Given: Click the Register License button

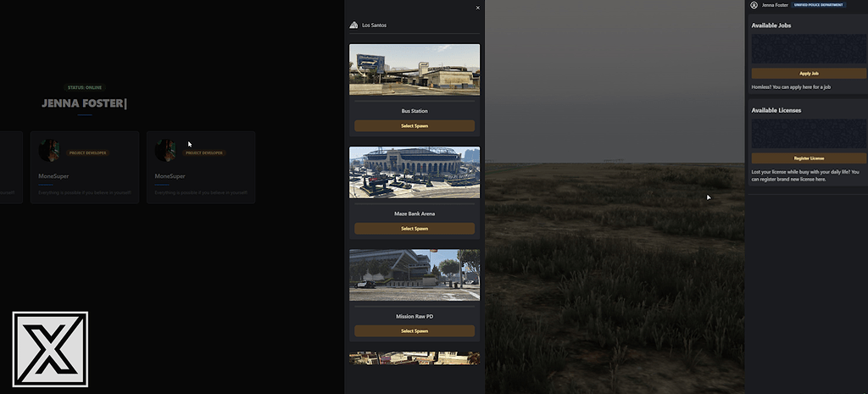Looking at the screenshot, I should click(x=809, y=158).
